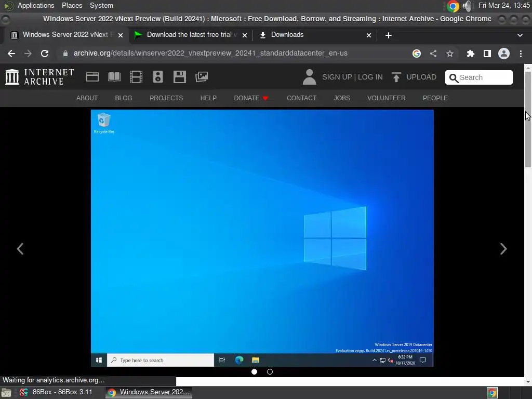Open the Web (Wayback) media icon

point(92,77)
